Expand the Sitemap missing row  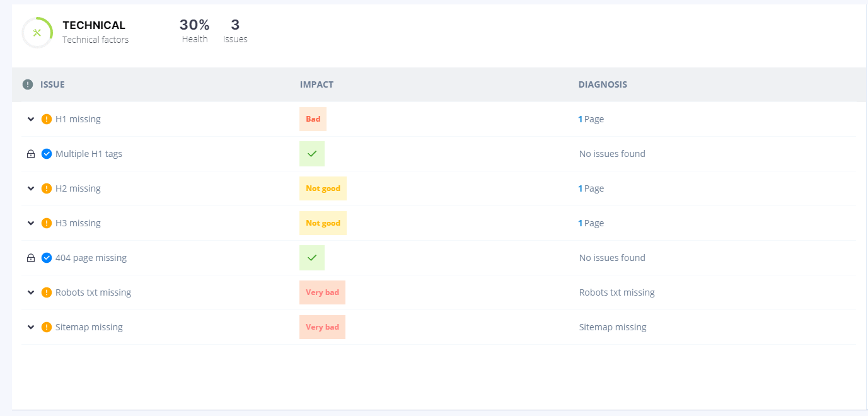31,327
